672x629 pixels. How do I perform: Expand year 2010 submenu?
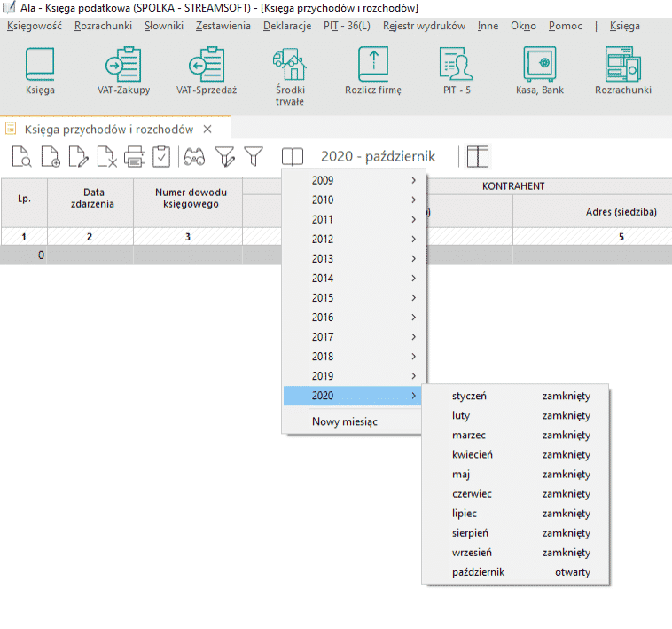pyautogui.click(x=353, y=200)
